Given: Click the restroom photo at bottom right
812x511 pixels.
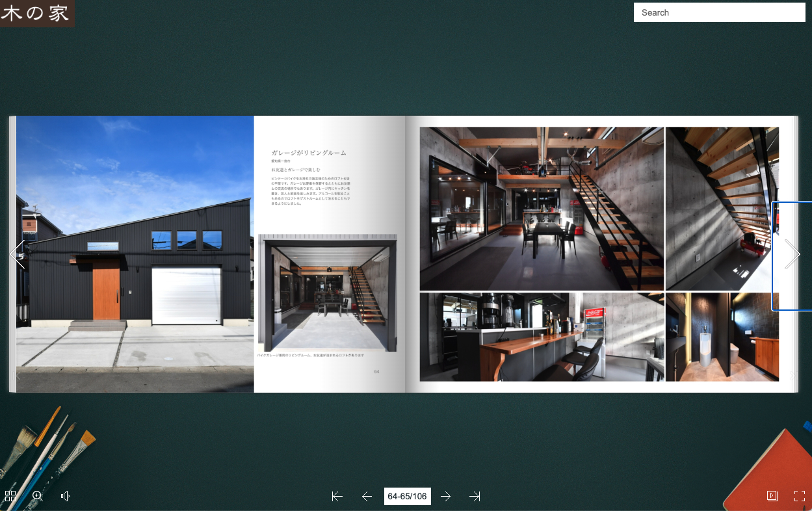Looking at the screenshot, I should coord(722,337).
